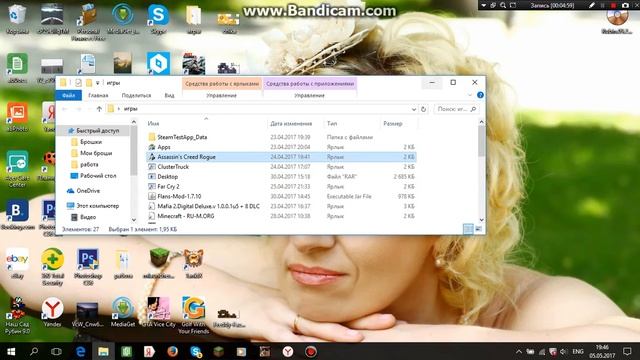Sort files by Дата изменения column
640x360 pixels.
291,123
